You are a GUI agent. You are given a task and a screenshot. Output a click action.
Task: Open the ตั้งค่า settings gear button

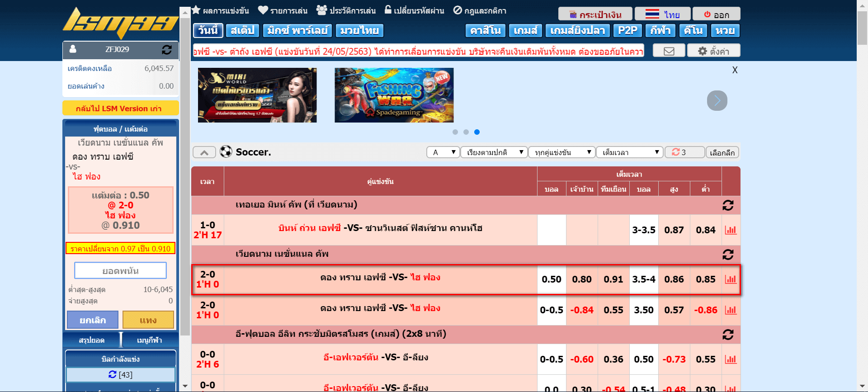click(713, 51)
